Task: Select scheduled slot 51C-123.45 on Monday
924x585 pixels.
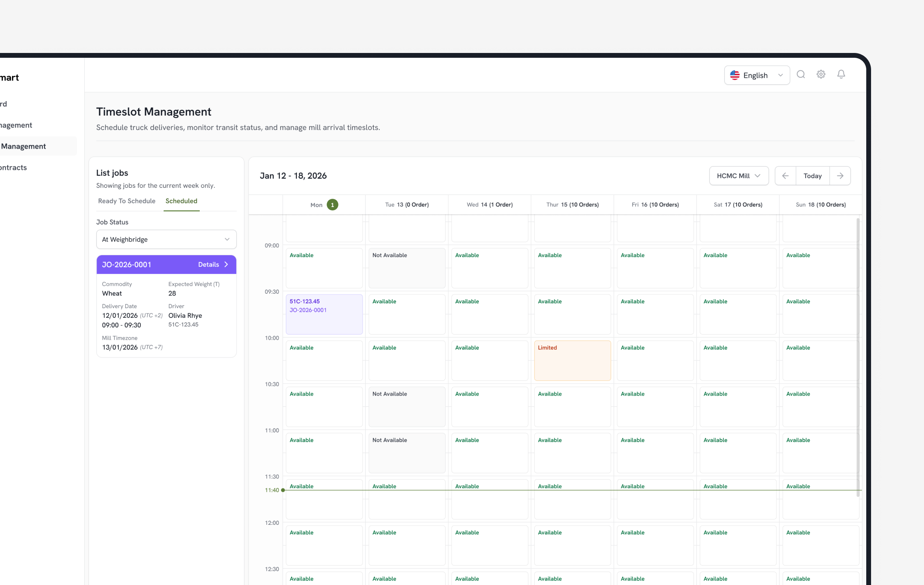Action: pyautogui.click(x=324, y=314)
